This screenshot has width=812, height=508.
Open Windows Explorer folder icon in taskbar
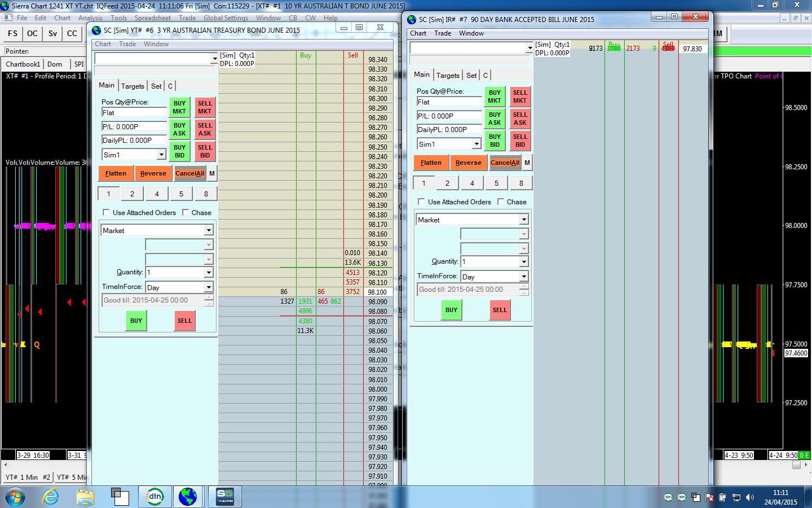[x=85, y=497]
